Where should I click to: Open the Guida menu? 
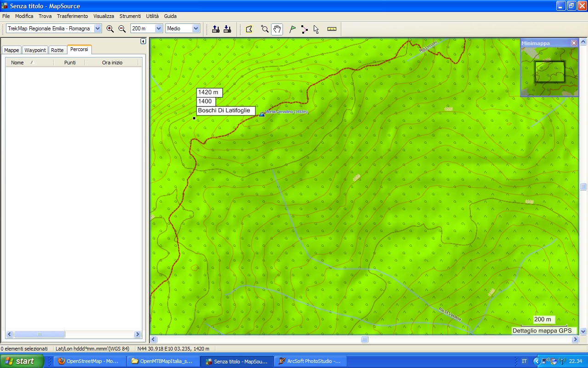coord(170,16)
